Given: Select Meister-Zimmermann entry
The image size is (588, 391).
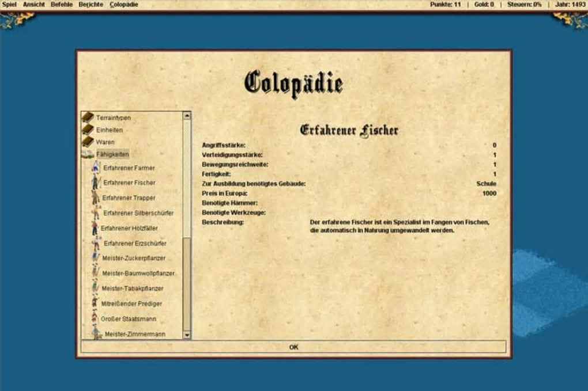Looking at the screenshot, I should tap(135, 334).
